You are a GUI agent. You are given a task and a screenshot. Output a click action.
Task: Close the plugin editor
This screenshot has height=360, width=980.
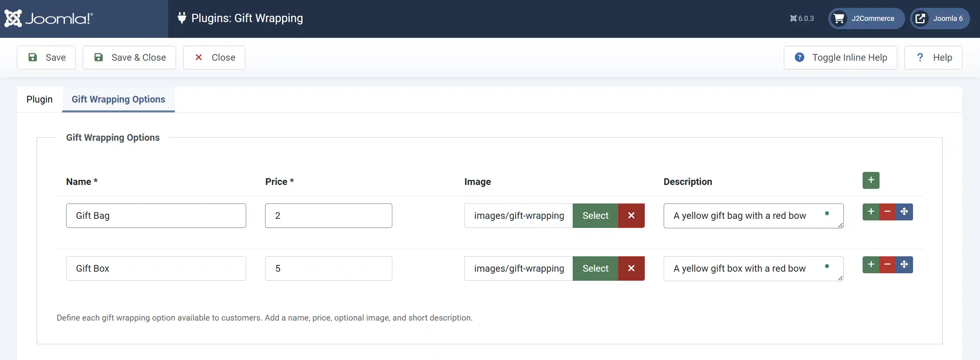214,58
